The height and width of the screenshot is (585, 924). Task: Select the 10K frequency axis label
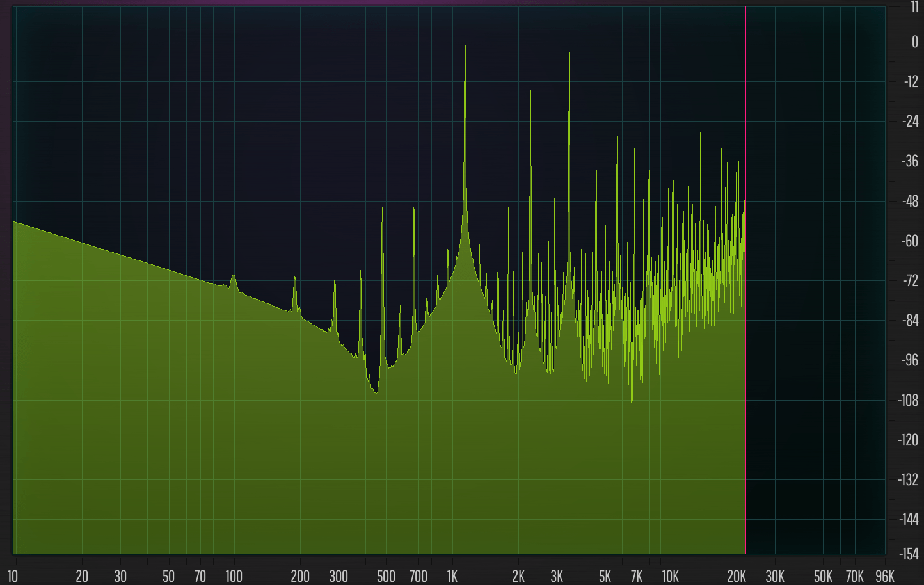pyautogui.click(x=670, y=576)
